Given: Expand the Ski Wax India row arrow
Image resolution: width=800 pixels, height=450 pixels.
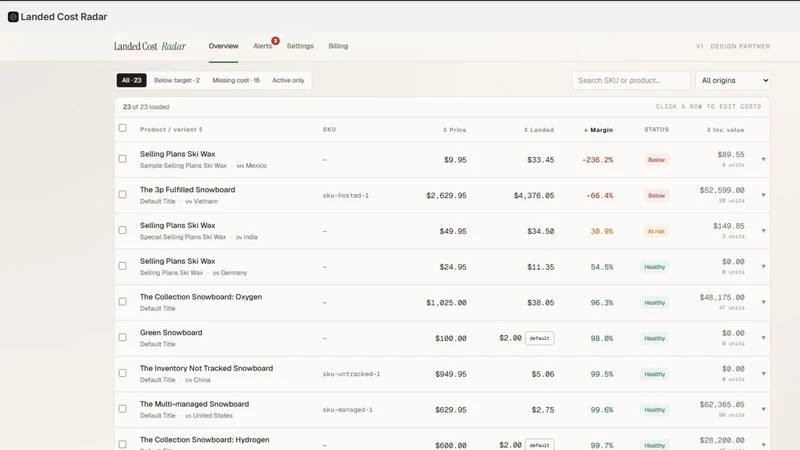Looking at the screenshot, I should click(763, 231).
